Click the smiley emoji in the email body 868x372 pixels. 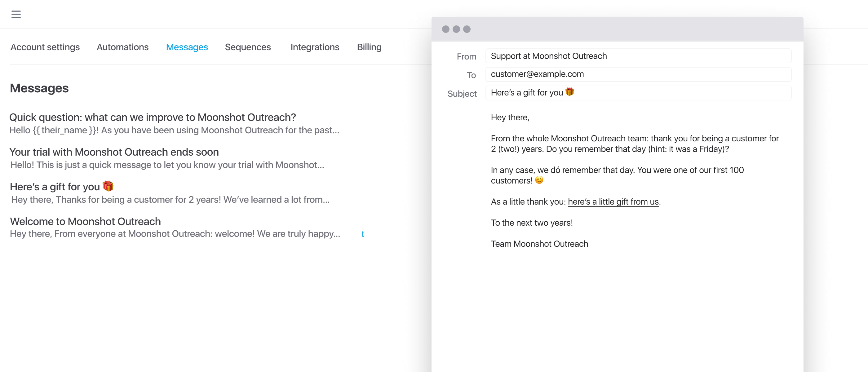tap(539, 180)
